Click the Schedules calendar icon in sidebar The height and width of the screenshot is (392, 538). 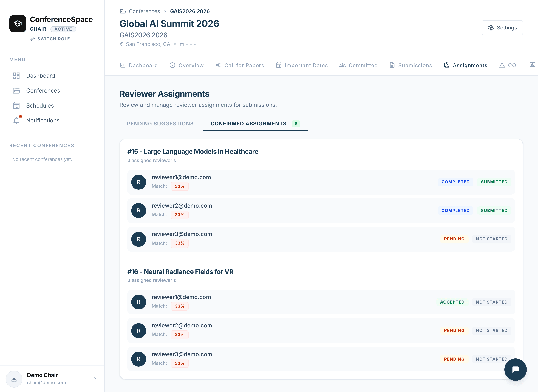tap(16, 106)
